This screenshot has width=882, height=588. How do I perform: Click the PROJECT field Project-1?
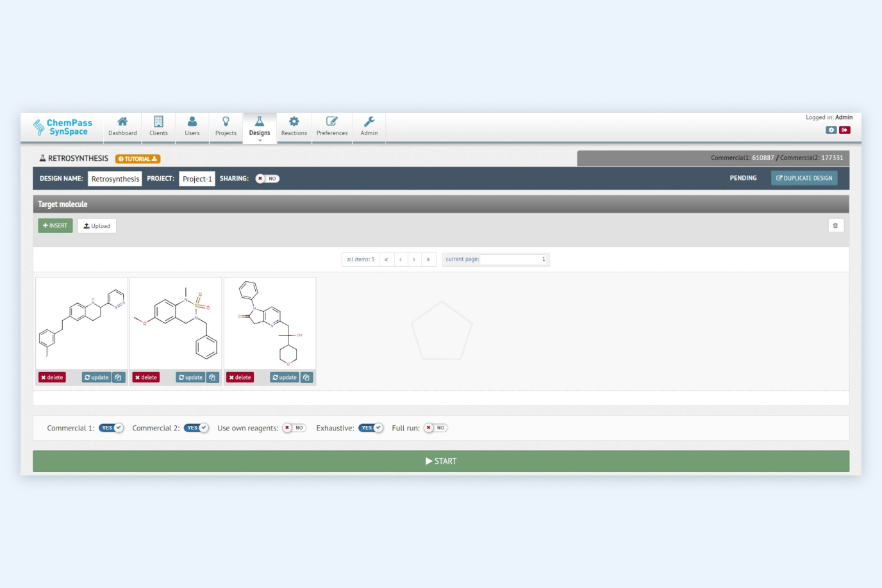(x=197, y=179)
